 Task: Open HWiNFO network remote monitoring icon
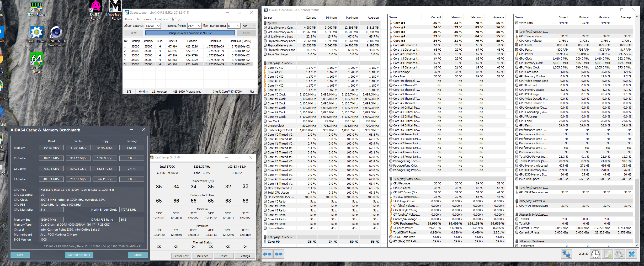point(566,254)
